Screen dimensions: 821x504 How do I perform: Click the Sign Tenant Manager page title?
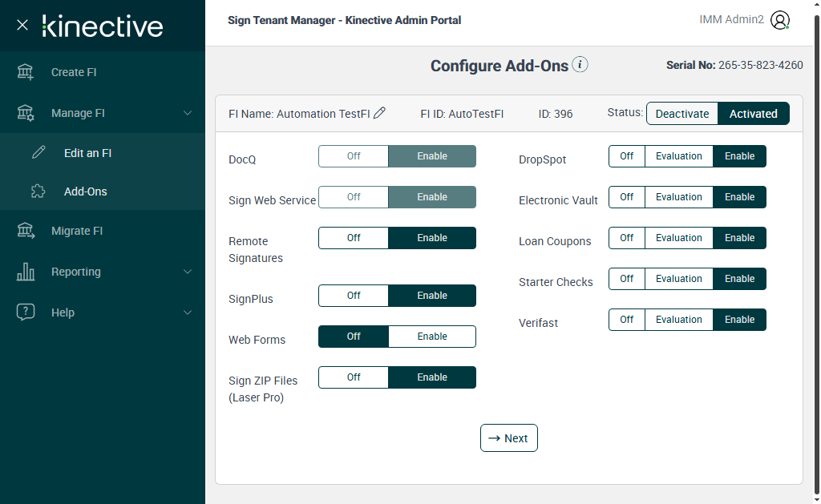click(345, 20)
